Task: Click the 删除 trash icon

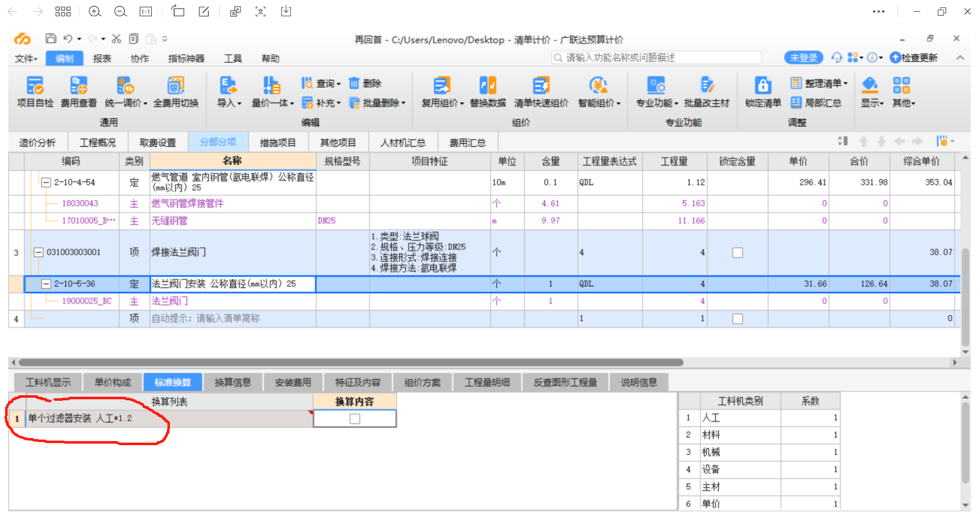Action: (354, 83)
